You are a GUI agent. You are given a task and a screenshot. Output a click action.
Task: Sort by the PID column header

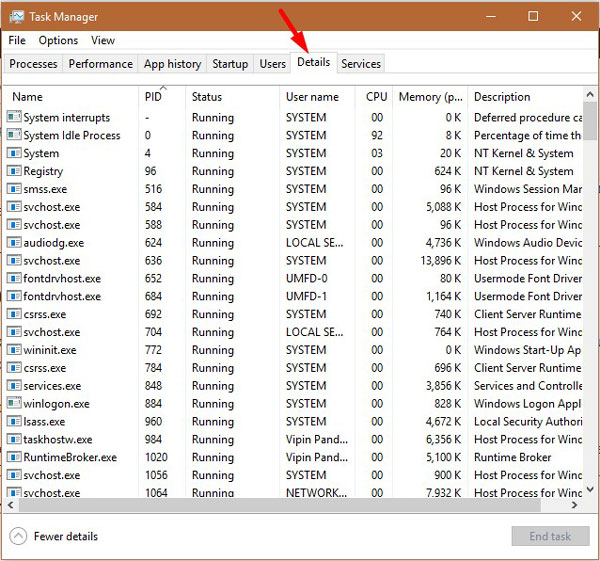[x=162, y=97]
